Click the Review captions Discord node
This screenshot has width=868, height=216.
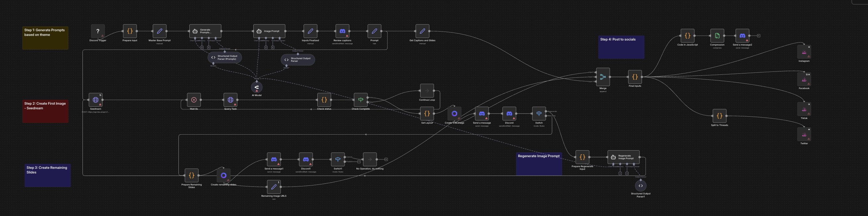(342, 31)
